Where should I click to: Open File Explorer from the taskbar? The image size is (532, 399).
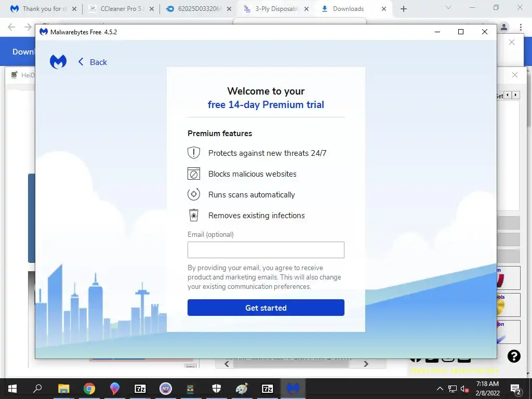[63, 389]
